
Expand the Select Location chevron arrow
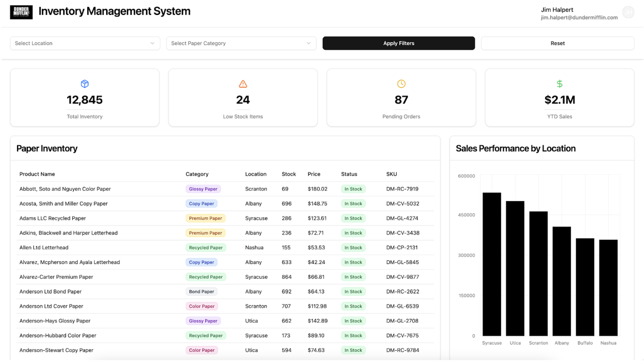pos(153,43)
